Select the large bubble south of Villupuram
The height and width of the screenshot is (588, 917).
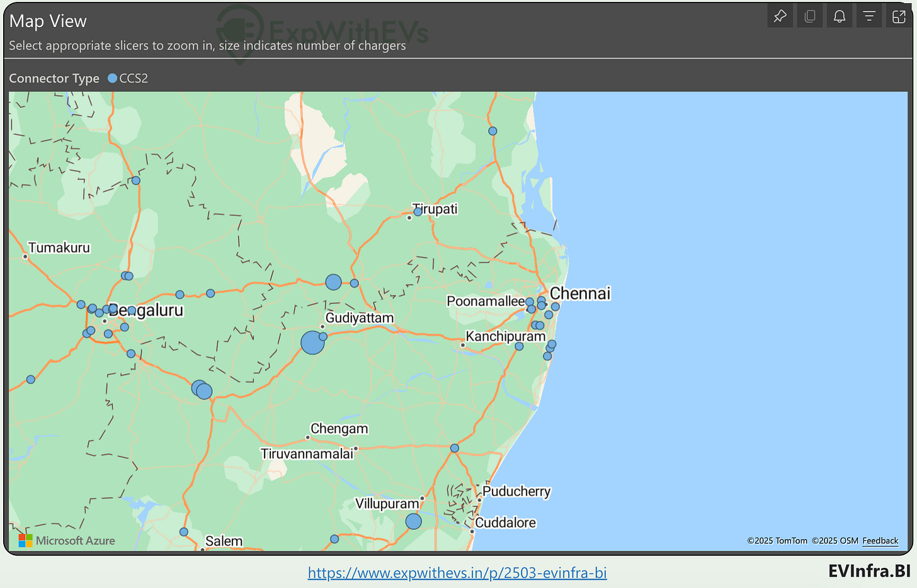tap(413, 521)
